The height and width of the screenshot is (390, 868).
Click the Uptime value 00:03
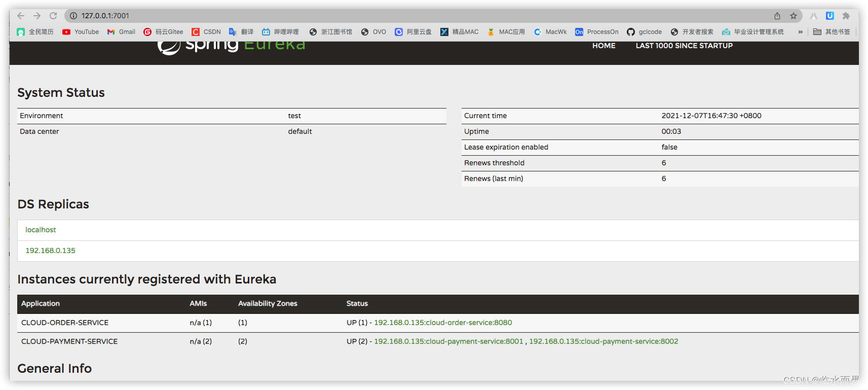[671, 131]
